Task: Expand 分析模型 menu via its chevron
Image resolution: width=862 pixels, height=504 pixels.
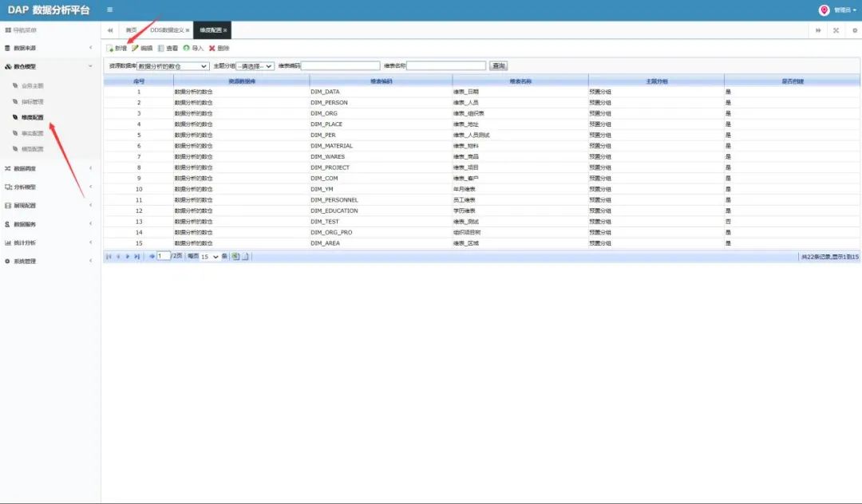Action: [91, 187]
